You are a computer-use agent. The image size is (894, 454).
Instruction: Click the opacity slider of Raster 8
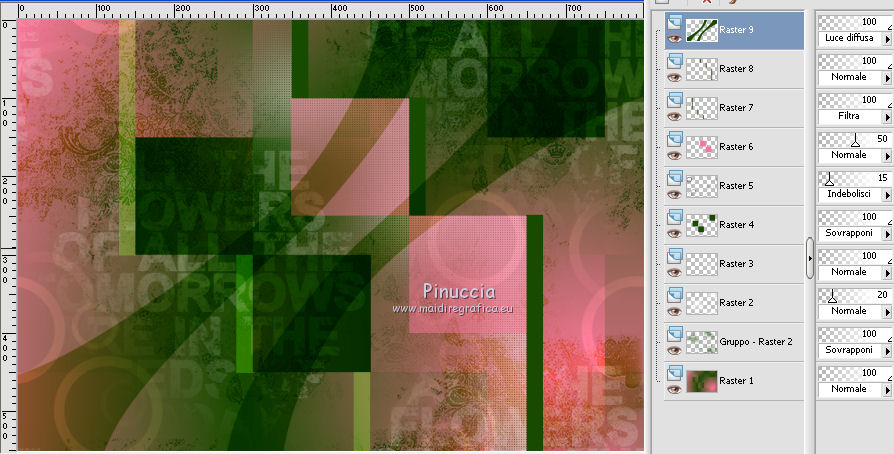tap(855, 61)
